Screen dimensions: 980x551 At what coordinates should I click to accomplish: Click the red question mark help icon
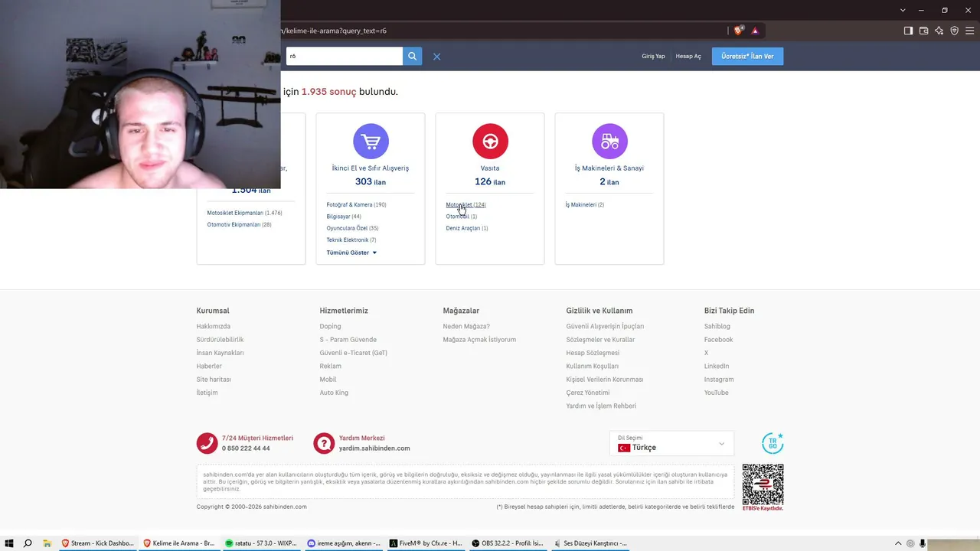(x=324, y=443)
